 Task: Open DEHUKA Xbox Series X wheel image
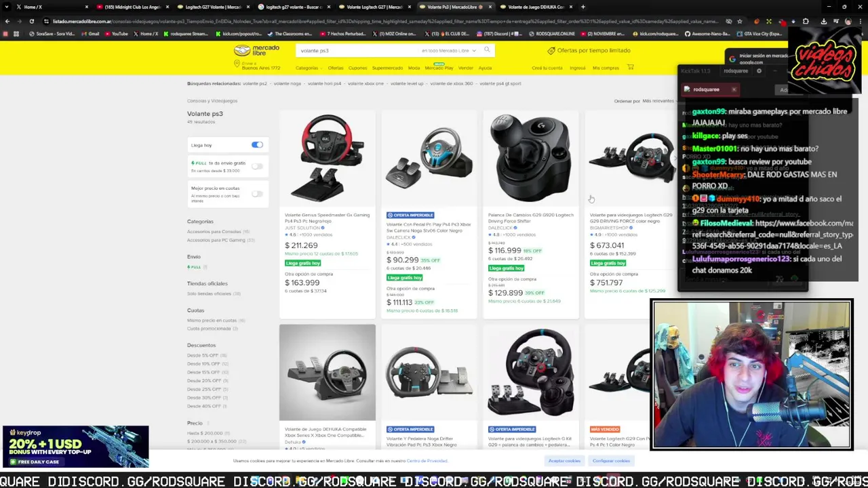coord(327,372)
